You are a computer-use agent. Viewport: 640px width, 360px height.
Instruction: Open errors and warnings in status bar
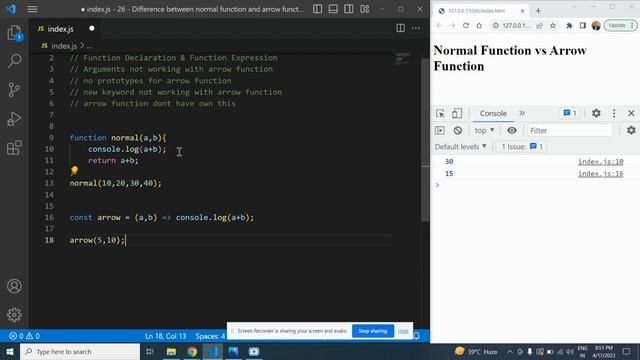(x=24, y=336)
